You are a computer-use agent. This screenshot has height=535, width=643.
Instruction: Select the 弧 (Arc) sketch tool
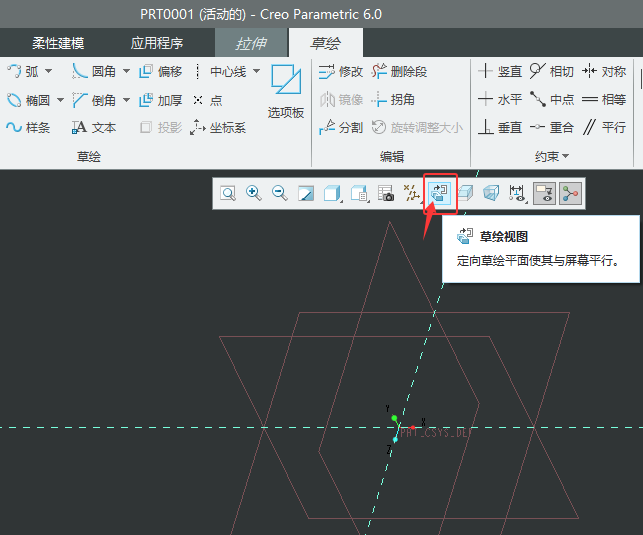[x=23, y=71]
